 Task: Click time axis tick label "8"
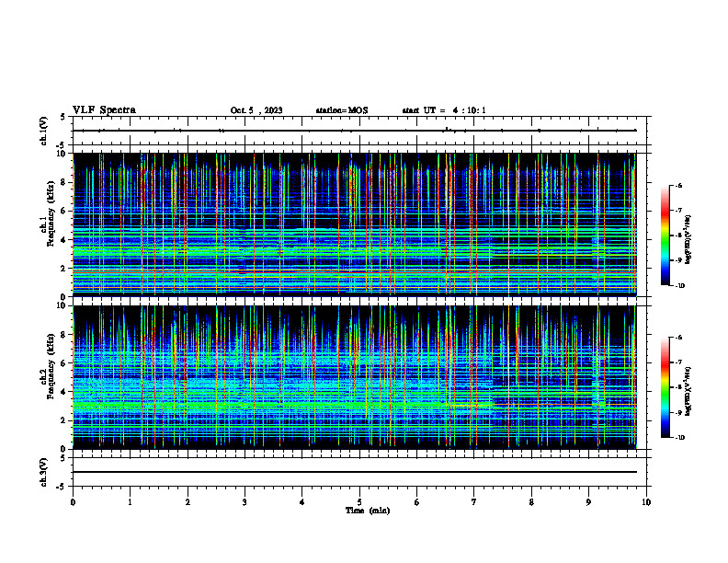531,502
